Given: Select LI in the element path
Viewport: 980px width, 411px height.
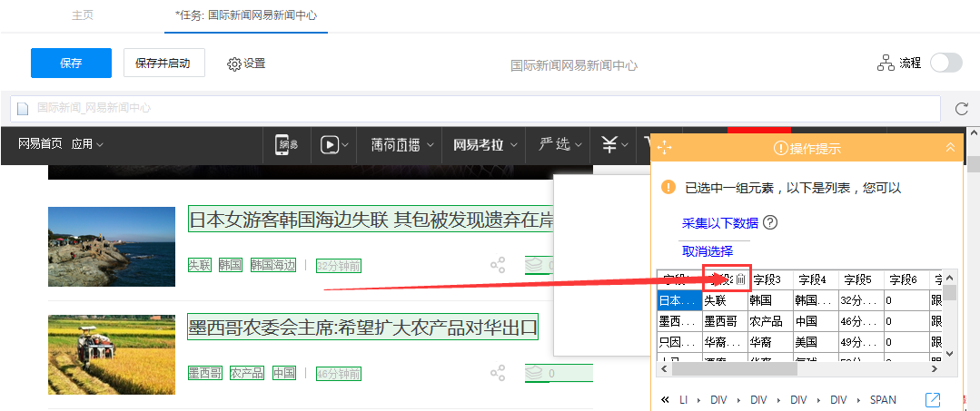Looking at the screenshot, I should click(x=684, y=400).
